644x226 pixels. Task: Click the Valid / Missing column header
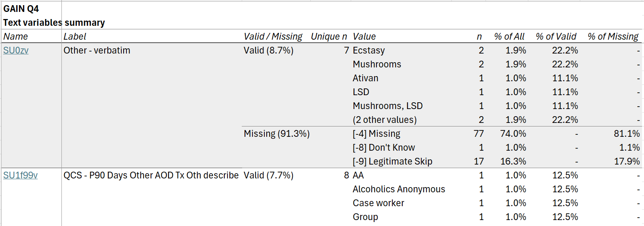pyautogui.click(x=273, y=36)
